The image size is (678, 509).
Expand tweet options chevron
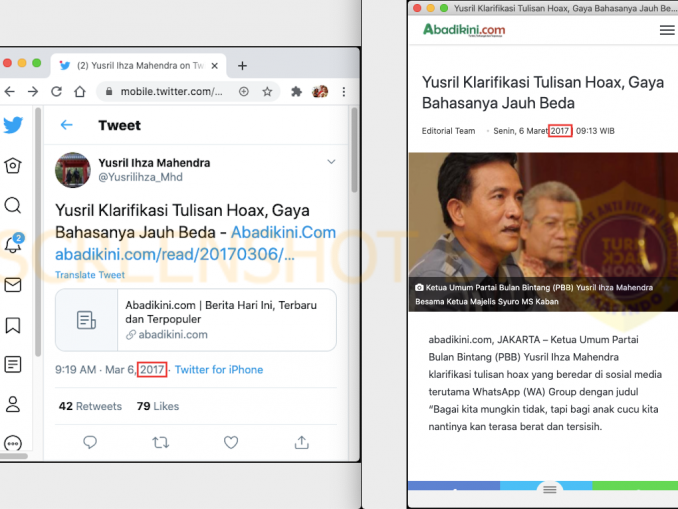331,162
